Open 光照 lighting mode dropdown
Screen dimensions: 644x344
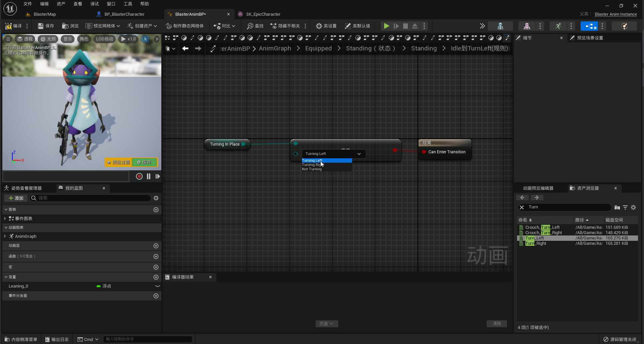tap(48, 39)
